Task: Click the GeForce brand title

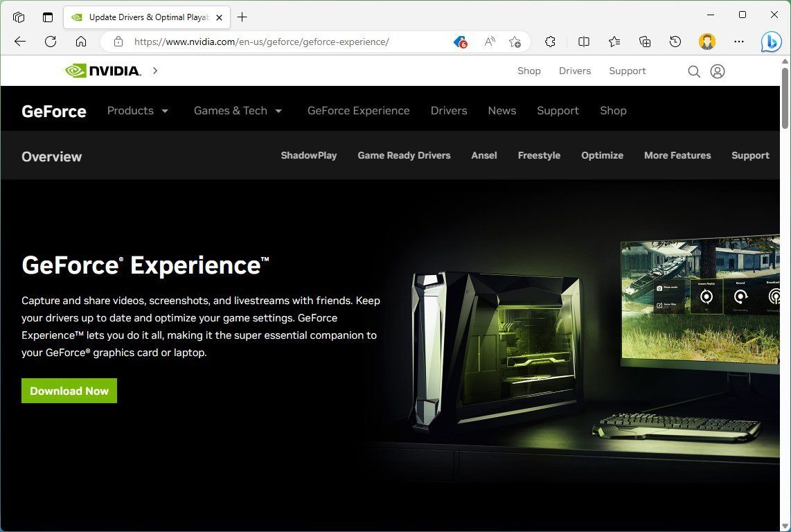Action: [54, 111]
